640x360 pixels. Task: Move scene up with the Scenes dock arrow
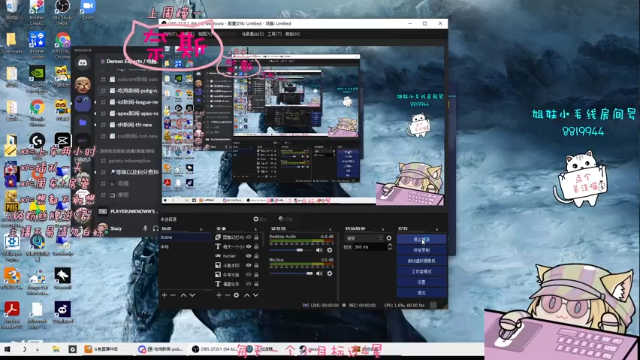[183, 295]
